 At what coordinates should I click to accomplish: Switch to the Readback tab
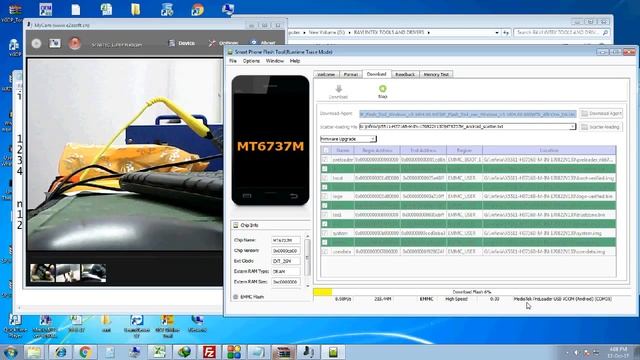pyautogui.click(x=405, y=74)
